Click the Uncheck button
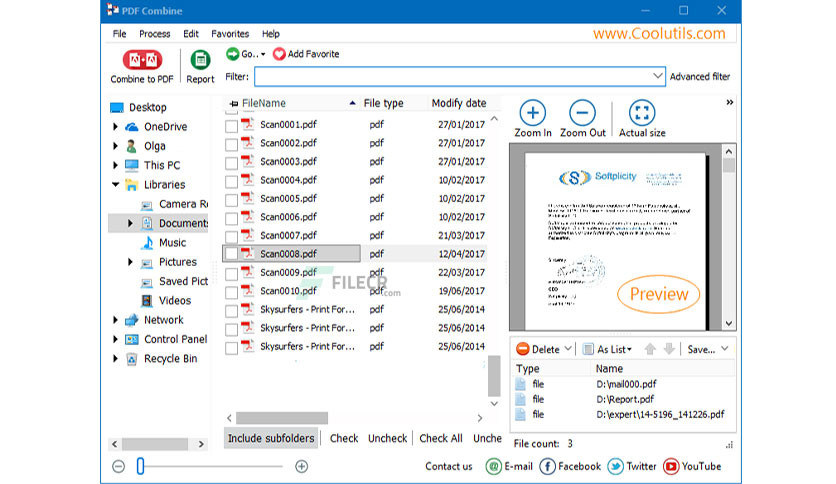 (388, 438)
